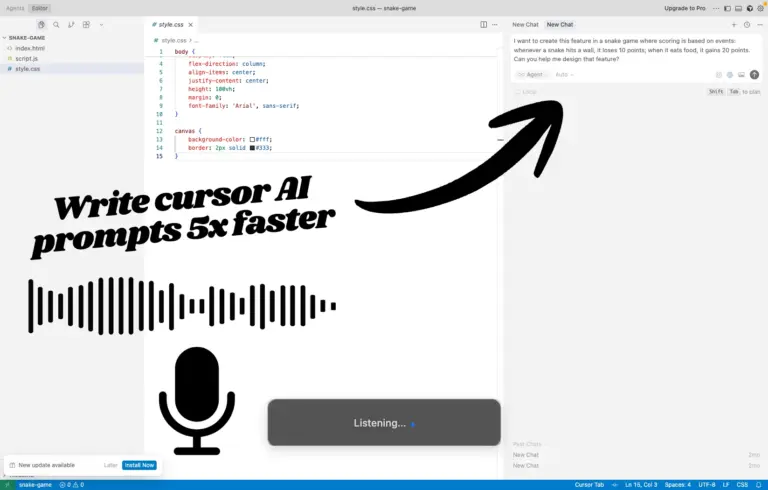Image resolution: width=768 pixels, height=490 pixels.
Task: Open the chat panel more options
Action: pyautogui.click(x=760, y=24)
